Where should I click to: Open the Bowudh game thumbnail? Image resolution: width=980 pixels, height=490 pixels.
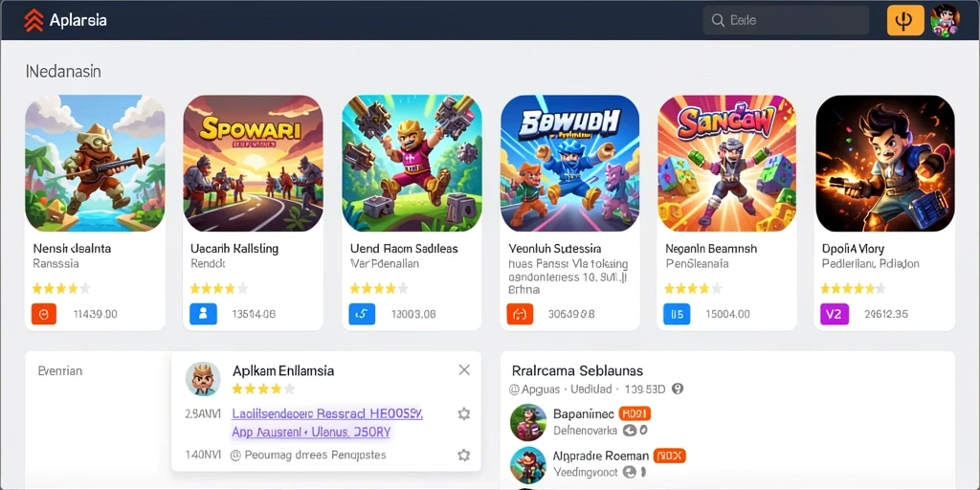(570, 163)
